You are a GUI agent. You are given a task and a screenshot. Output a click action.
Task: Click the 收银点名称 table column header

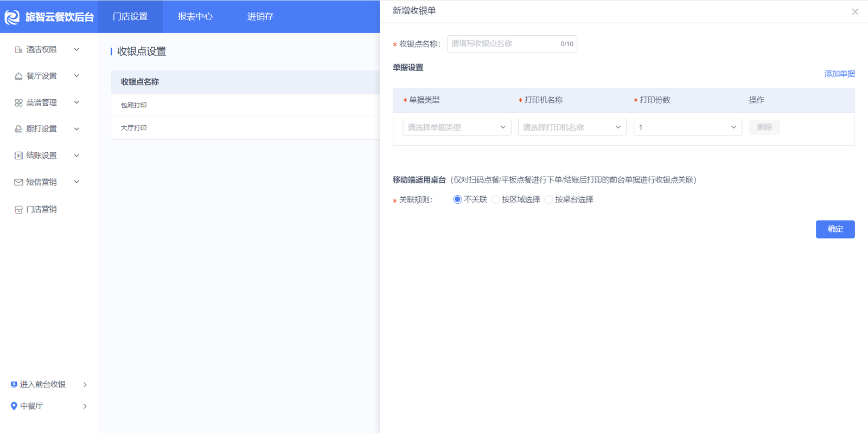[x=140, y=82]
